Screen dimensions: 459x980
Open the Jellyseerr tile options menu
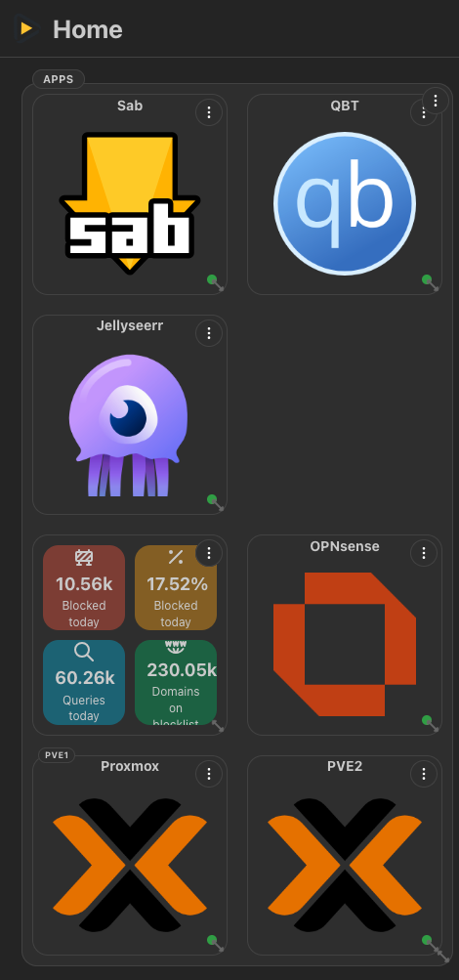click(x=209, y=333)
